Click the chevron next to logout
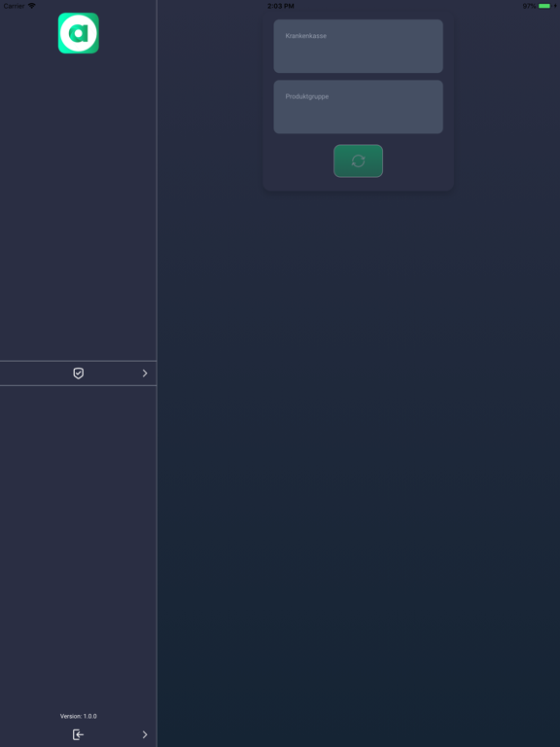560x747 pixels. [x=145, y=734]
